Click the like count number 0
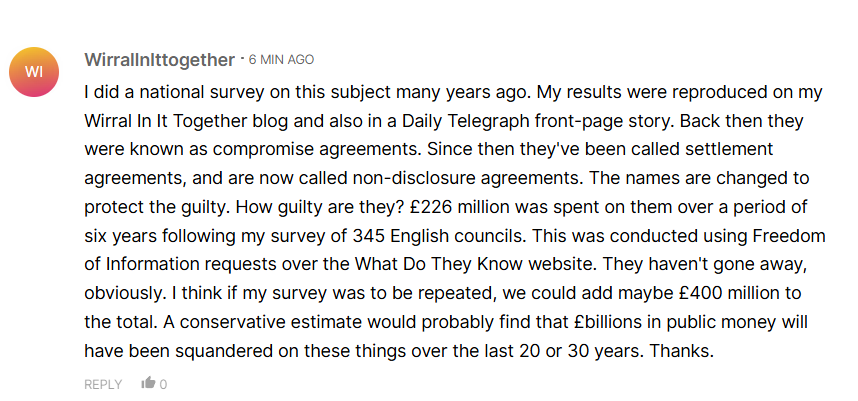Viewport: 858px width, 401px height. tap(163, 384)
